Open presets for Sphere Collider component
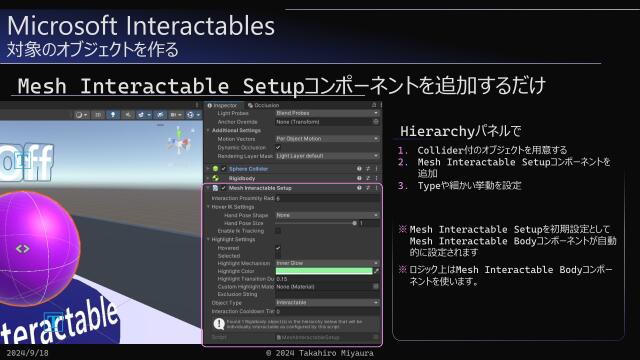640x360 pixels. 368,169
